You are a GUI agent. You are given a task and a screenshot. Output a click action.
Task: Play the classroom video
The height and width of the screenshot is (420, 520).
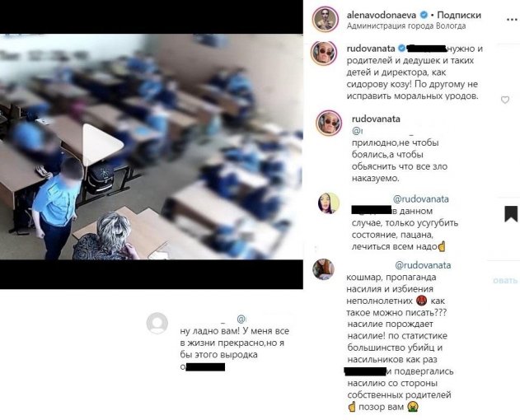(103, 145)
